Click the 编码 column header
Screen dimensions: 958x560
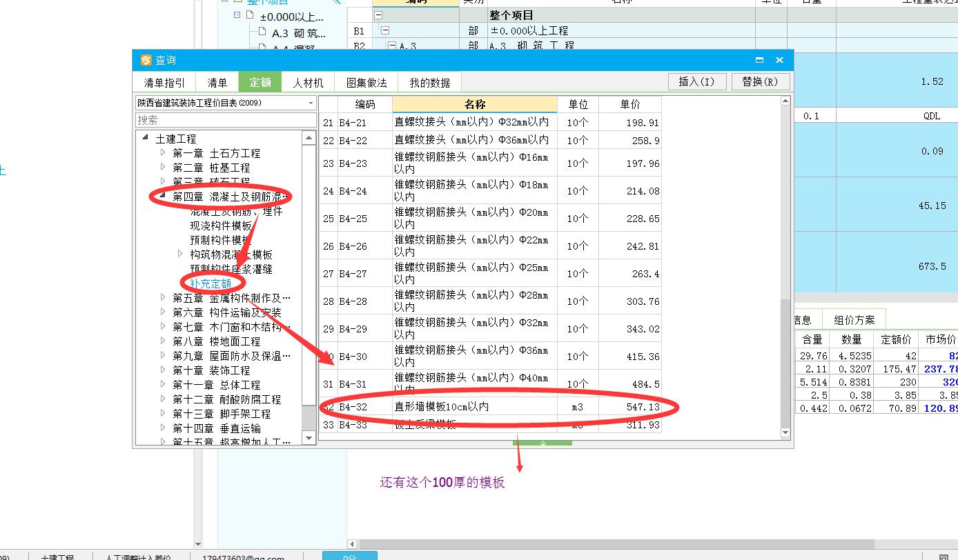pos(365,105)
